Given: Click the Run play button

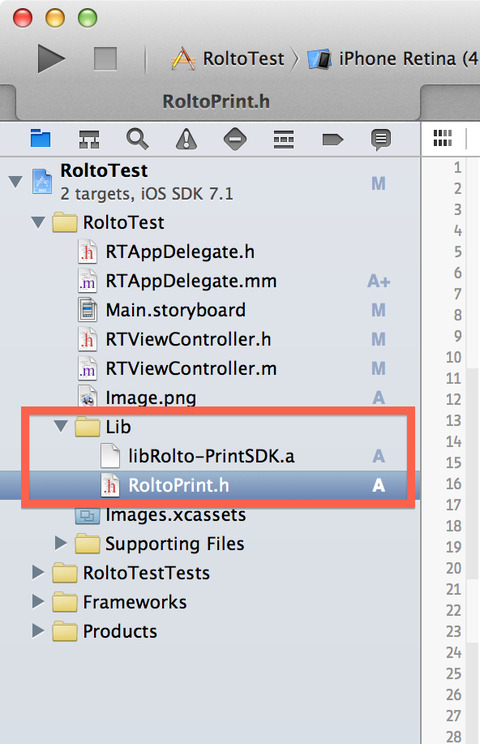Looking at the screenshot, I should tap(51, 59).
